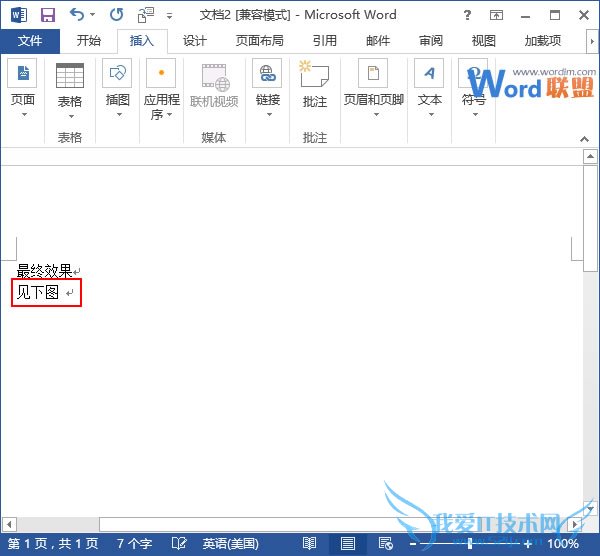The image size is (600, 556).
Task: Open the Table (表格) insert icon
Action: pos(70,76)
